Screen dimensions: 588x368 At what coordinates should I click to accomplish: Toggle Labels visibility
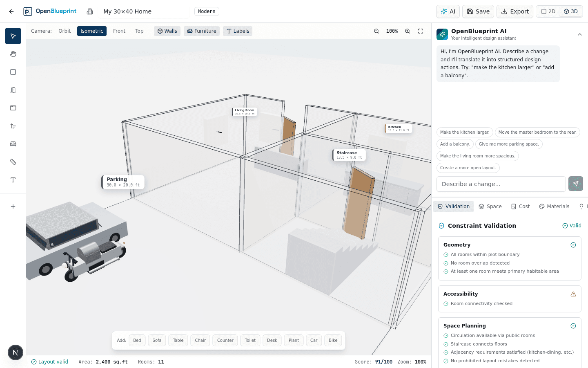tap(238, 31)
